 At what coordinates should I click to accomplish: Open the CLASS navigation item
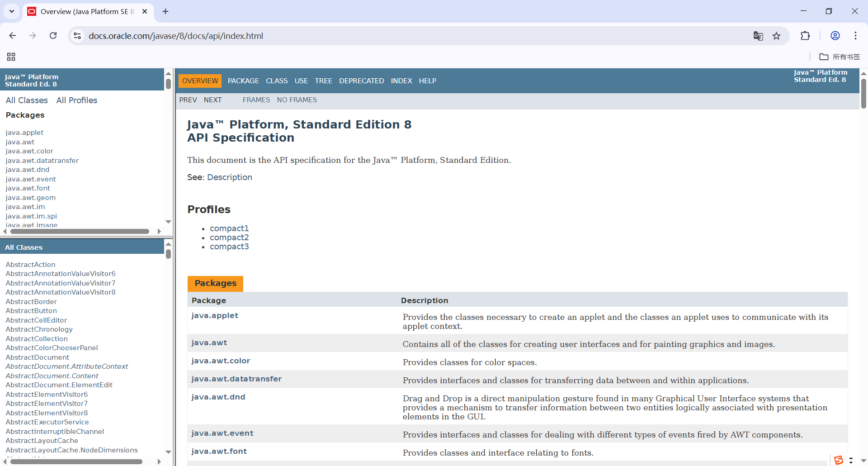[x=277, y=81]
